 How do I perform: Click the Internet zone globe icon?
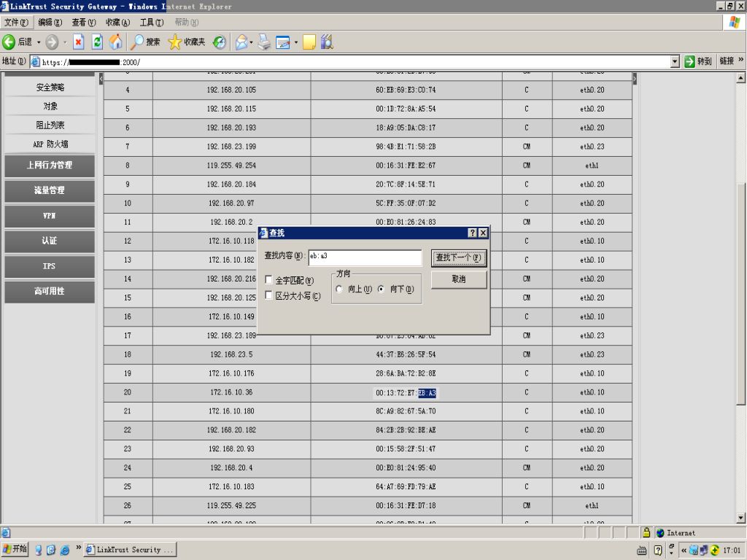click(x=660, y=533)
